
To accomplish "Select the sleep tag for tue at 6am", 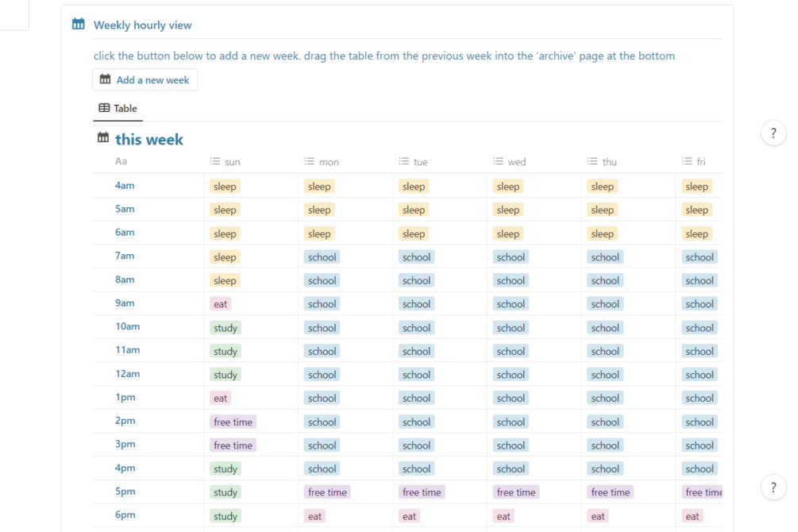I will (414, 233).
